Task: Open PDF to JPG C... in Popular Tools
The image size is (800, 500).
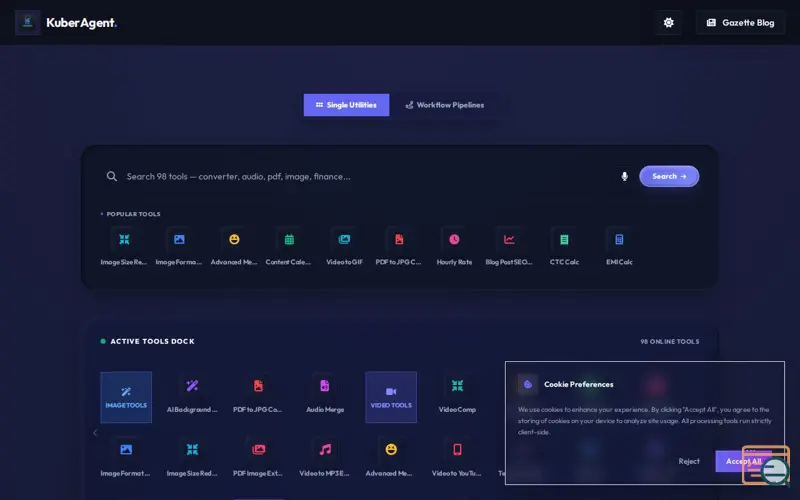Action: (399, 247)
